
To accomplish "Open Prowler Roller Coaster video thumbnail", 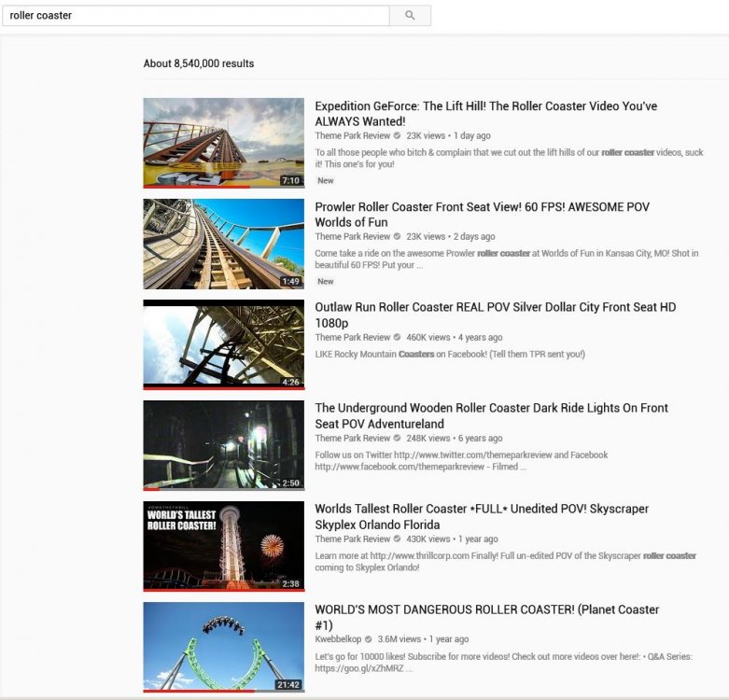I will [x=224, y=244].
